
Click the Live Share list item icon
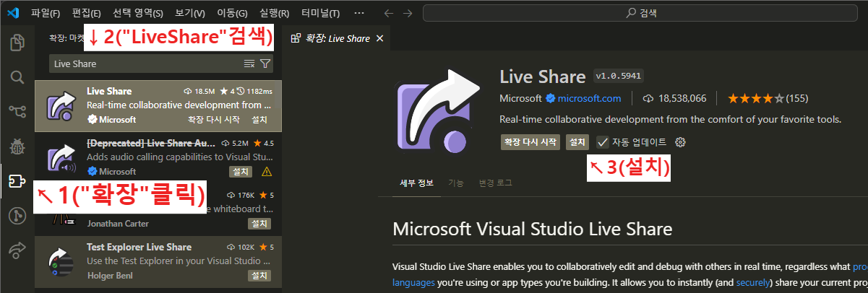coord(62,105)
